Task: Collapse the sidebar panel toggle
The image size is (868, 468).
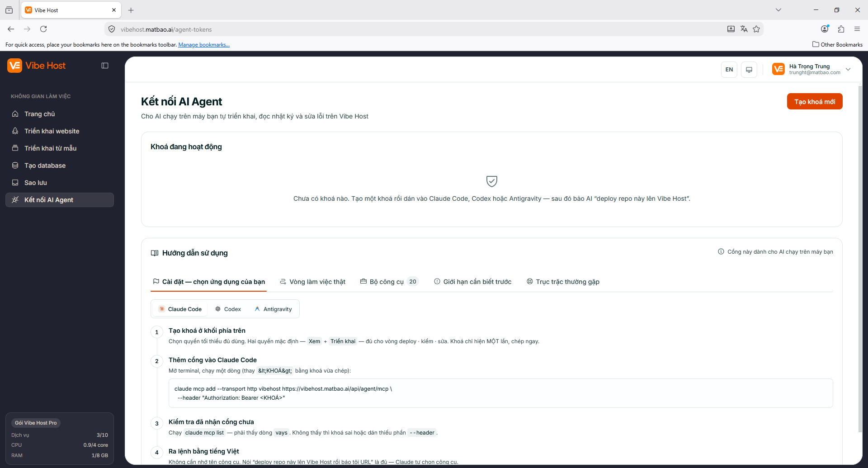Action: point(105,66)
